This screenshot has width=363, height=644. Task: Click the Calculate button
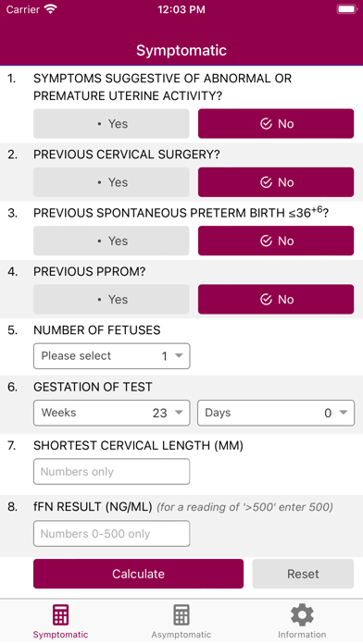[x=139, y=574]
